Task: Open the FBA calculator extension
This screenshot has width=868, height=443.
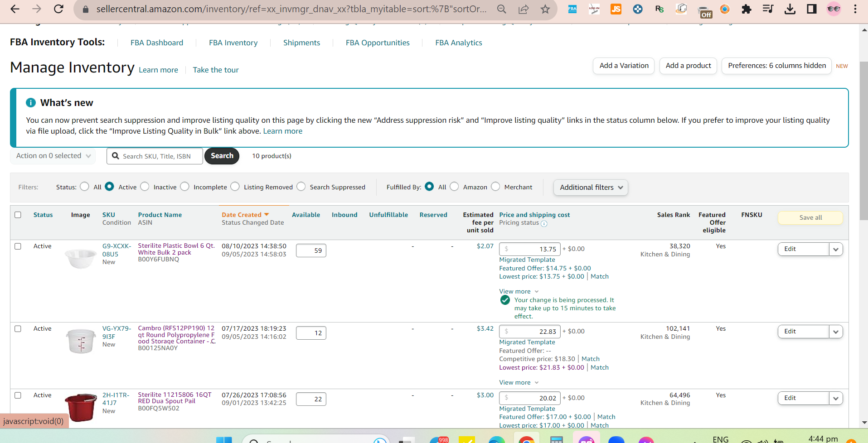Action: tap(572, 9)
